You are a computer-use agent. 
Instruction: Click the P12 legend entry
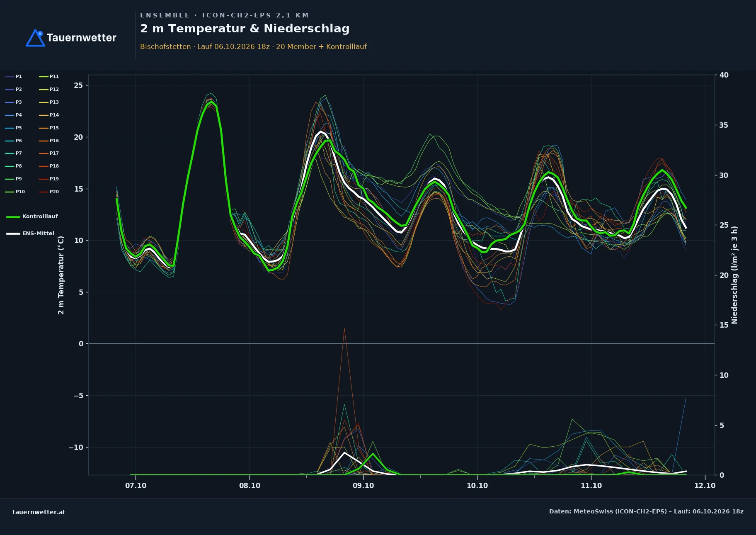49,89
